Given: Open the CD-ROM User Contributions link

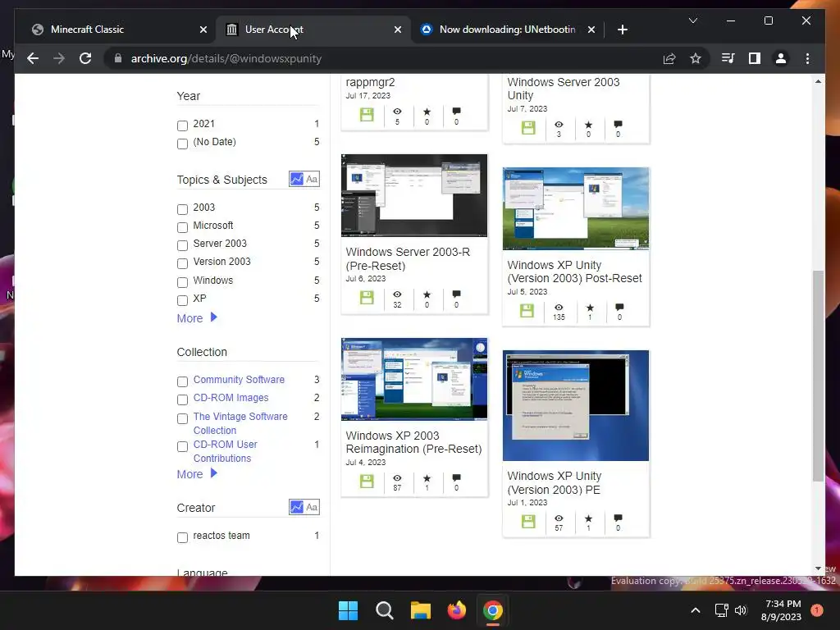Looking at the screenshot, I should (x=225, y=451).
